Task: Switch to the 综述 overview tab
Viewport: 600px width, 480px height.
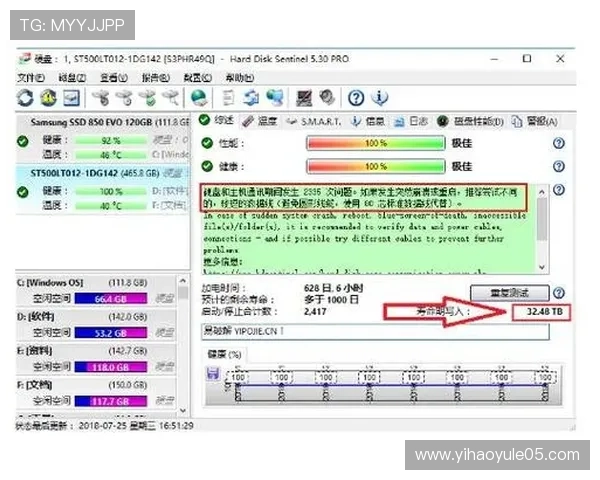Action: (x=216, y=121)
